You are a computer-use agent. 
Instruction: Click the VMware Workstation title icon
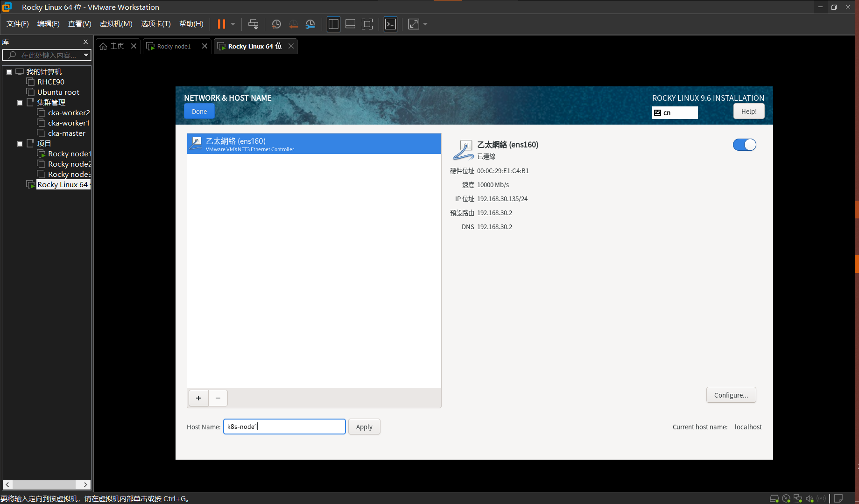pos(7,7)
